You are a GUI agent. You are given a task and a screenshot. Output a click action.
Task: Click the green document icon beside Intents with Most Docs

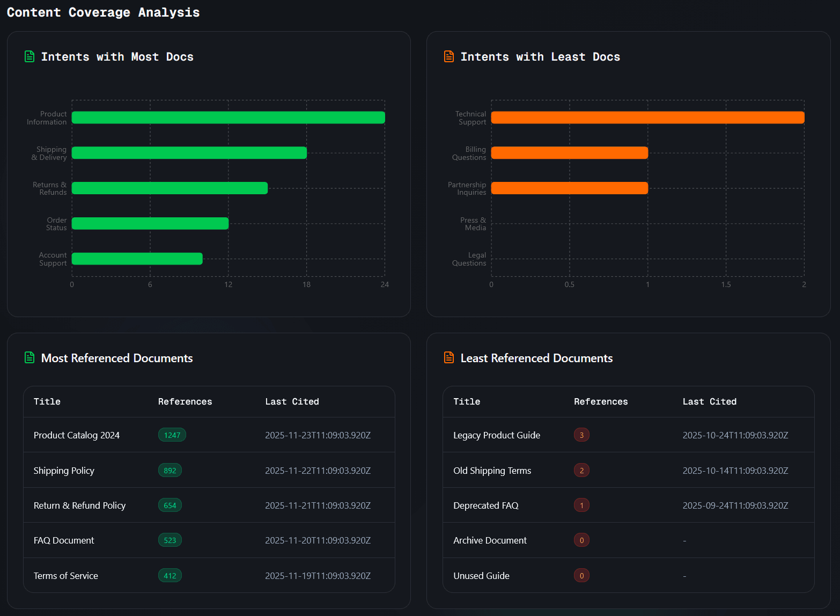[x=30, y=56]
